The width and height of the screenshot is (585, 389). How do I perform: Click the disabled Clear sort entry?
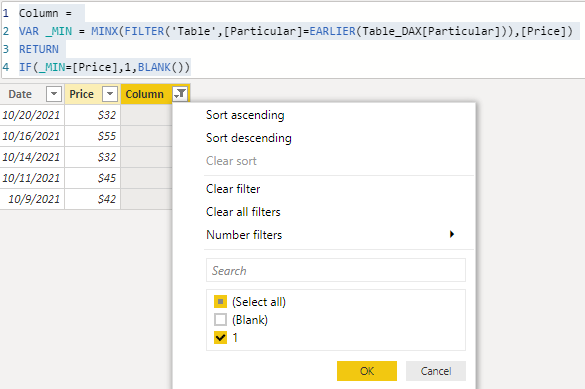[231, 161]
